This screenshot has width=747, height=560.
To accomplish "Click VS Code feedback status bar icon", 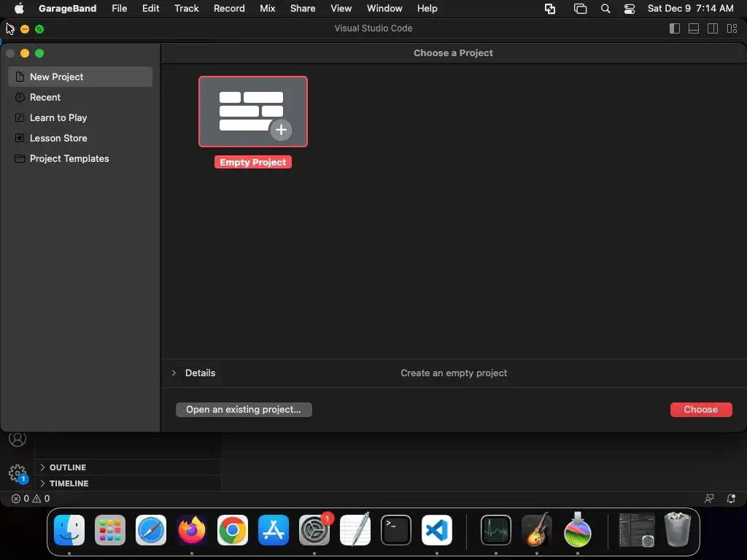I will pos(709,499).
